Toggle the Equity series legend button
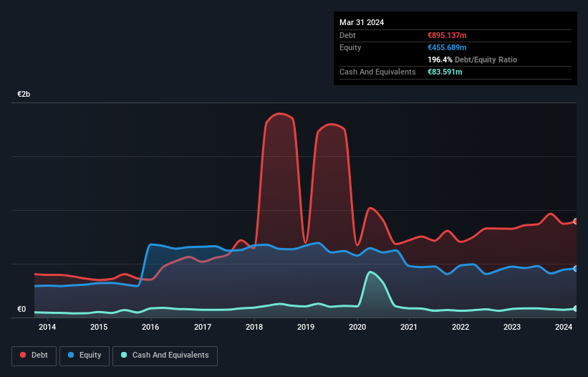Viewport: 588px width, 377px height. click(85, 355)
